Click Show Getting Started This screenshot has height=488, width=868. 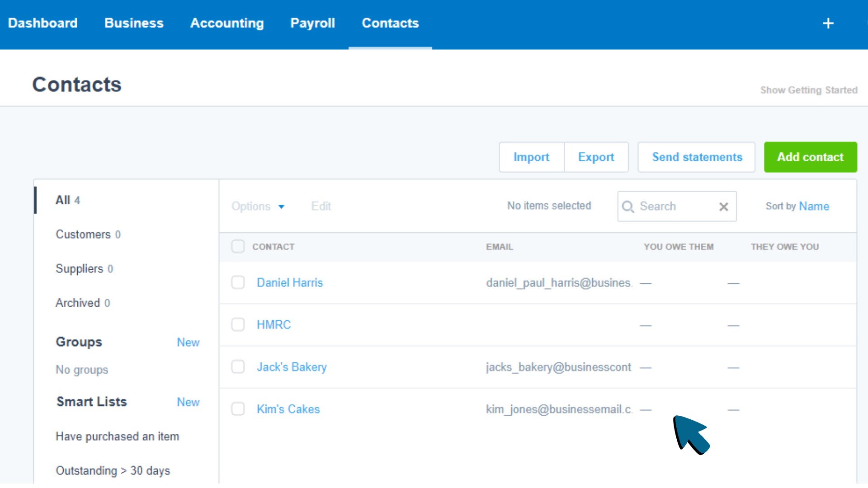[809, 90]
